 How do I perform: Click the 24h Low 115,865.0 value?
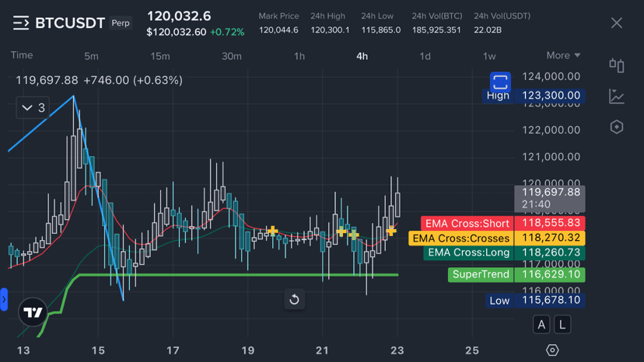(x=381, y=30)
